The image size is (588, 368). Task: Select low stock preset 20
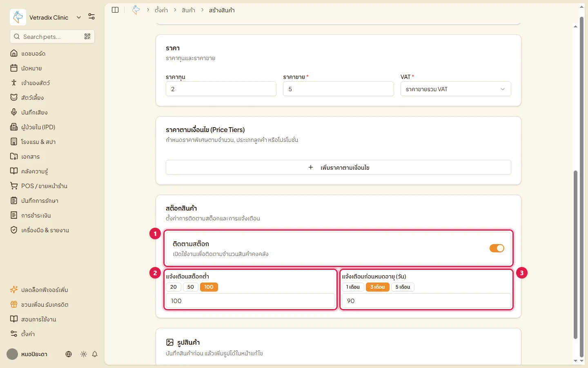click(174, 287)
